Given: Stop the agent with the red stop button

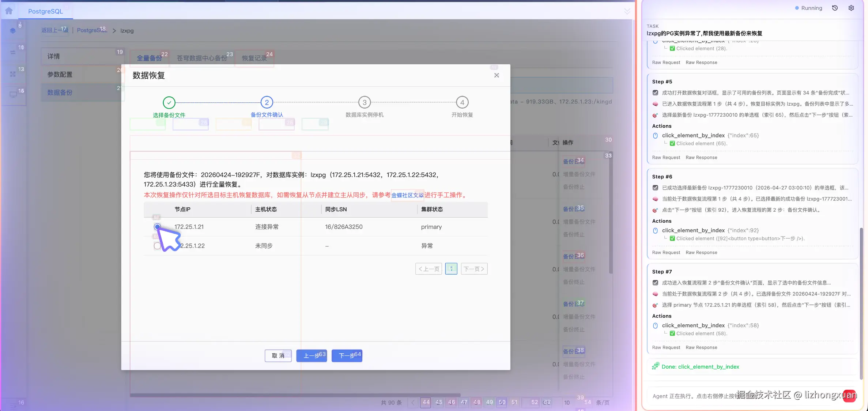Looking at the screenshot, I should pos(849,396).
